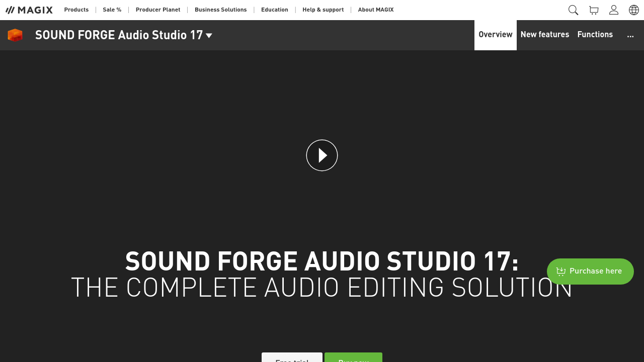Open Help & support

[x=323, y=10]
